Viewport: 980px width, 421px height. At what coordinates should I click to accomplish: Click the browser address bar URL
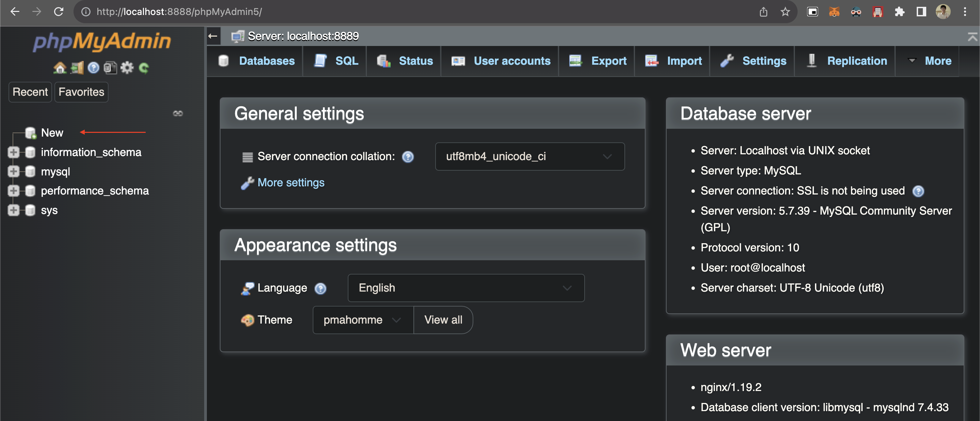[179, 12]
